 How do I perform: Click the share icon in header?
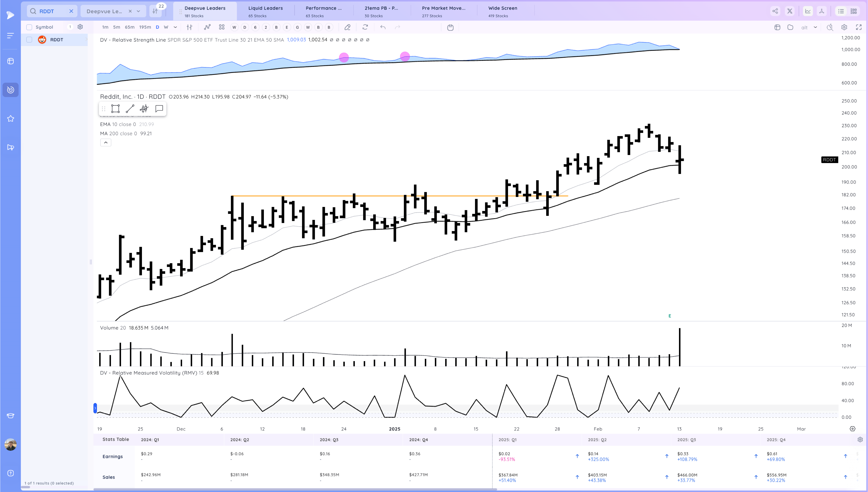775,11
